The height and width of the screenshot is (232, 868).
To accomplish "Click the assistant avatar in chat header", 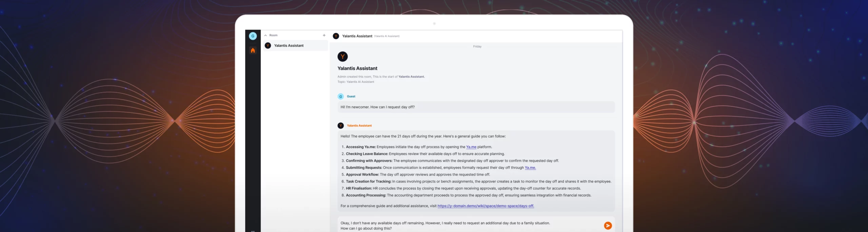I will point(335,36).
